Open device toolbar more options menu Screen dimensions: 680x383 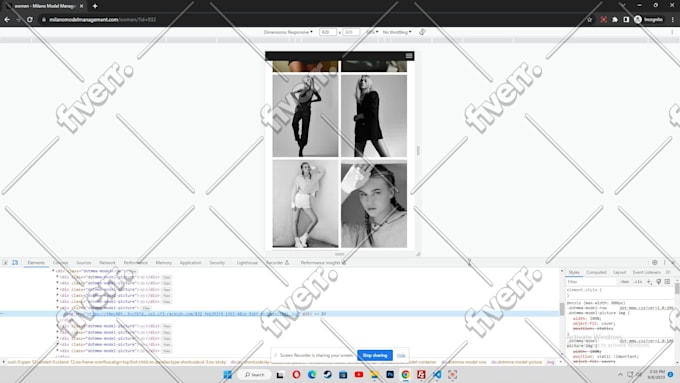click(x=673, y=32)
